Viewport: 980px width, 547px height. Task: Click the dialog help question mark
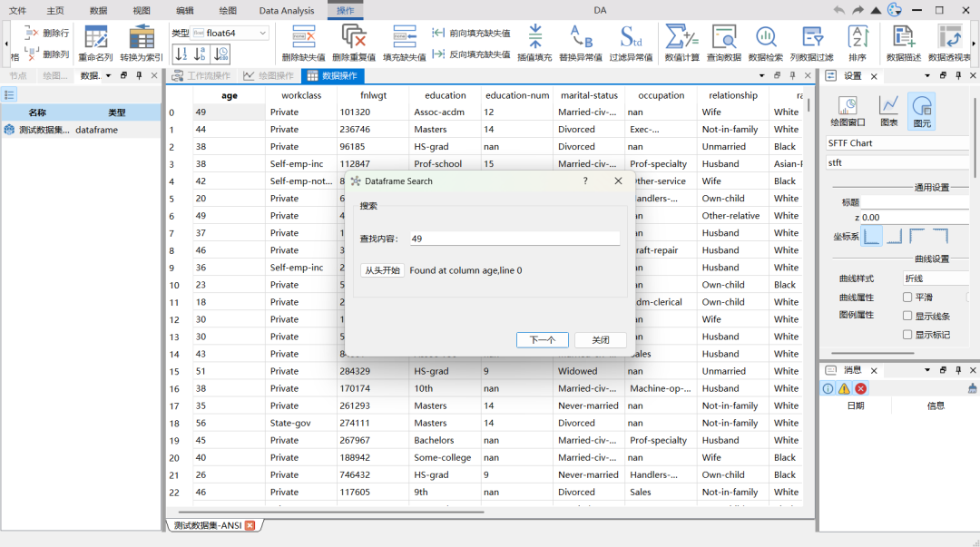(x=585, y=181)
